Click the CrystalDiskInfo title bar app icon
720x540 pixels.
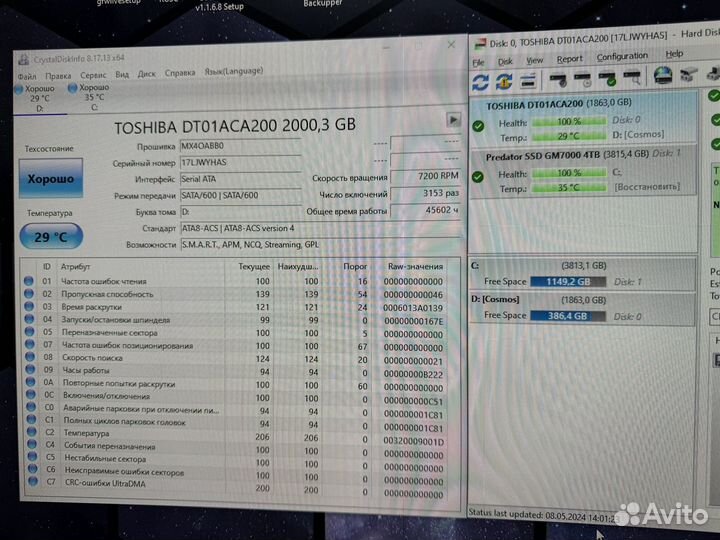point(23,60)
